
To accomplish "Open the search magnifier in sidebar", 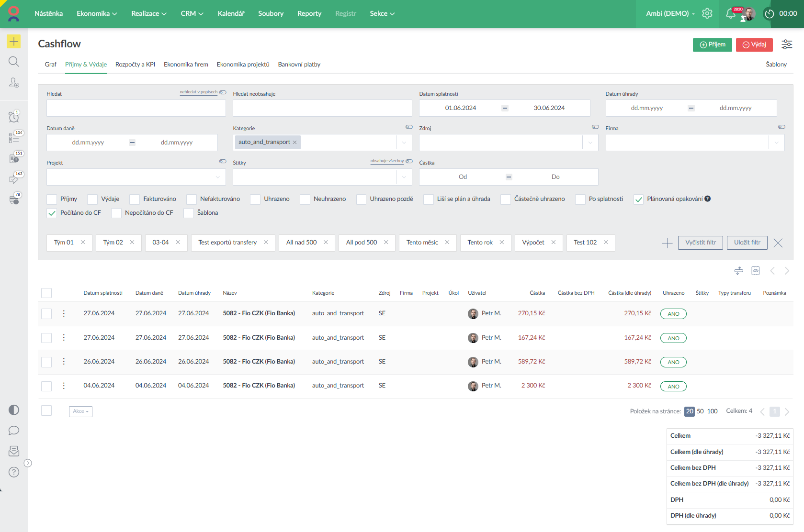I will click(13, 62).
